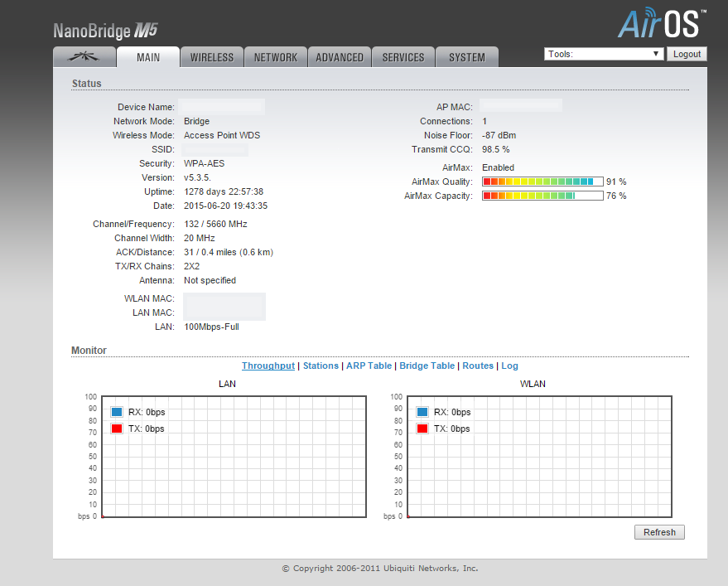The height and width of the screenshot is (586, 728).
Task: Click the AirOS logo
Action: pos(662,24)
